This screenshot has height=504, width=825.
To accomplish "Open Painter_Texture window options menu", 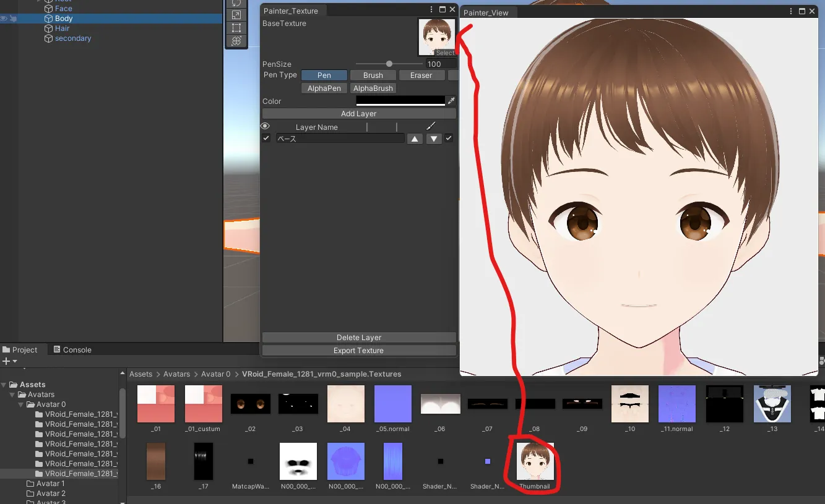I will 432,10.
